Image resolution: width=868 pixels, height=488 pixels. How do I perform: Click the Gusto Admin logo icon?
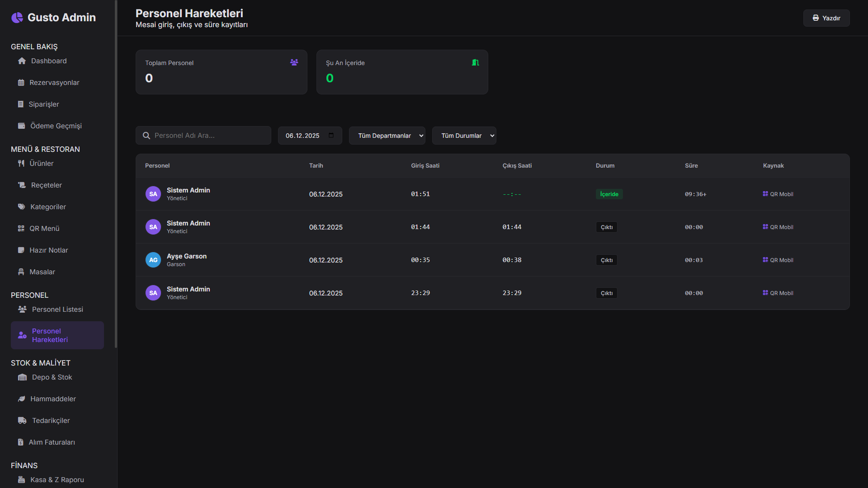point(17,18)
